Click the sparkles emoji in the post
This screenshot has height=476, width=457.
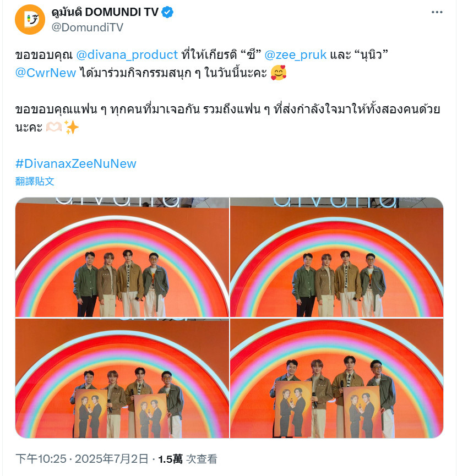click(72, 127)
